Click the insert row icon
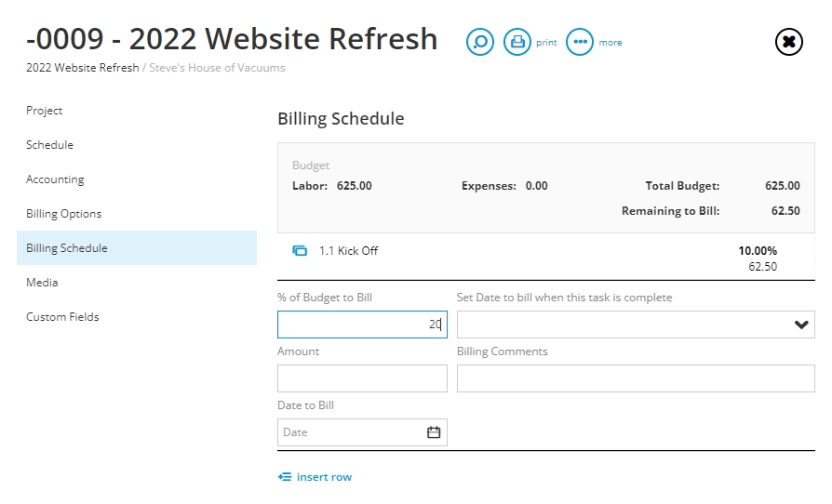The image size is (832, 504). click(x=285, y=477)
